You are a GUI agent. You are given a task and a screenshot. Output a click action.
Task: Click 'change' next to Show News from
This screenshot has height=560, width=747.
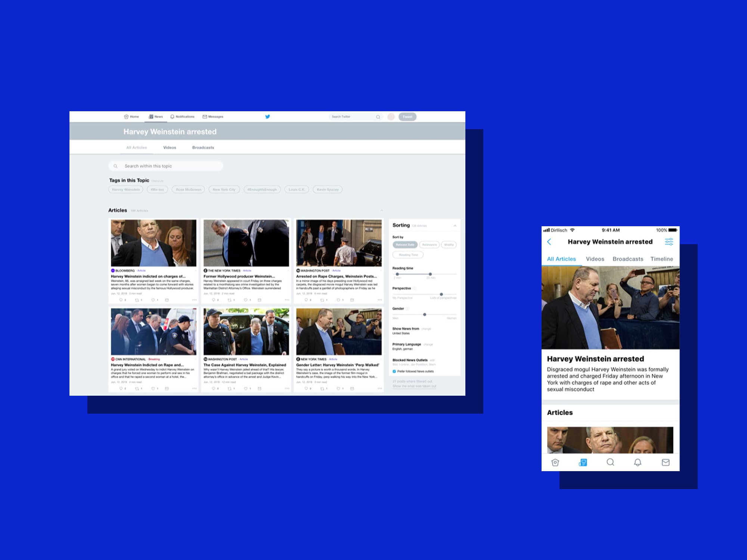pos(426,329)
